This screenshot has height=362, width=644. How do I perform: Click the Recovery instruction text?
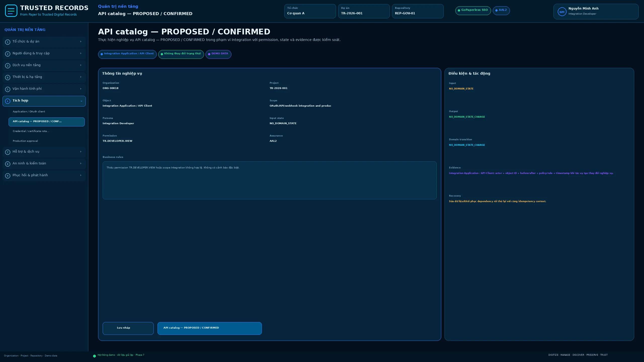coord(498,201)
